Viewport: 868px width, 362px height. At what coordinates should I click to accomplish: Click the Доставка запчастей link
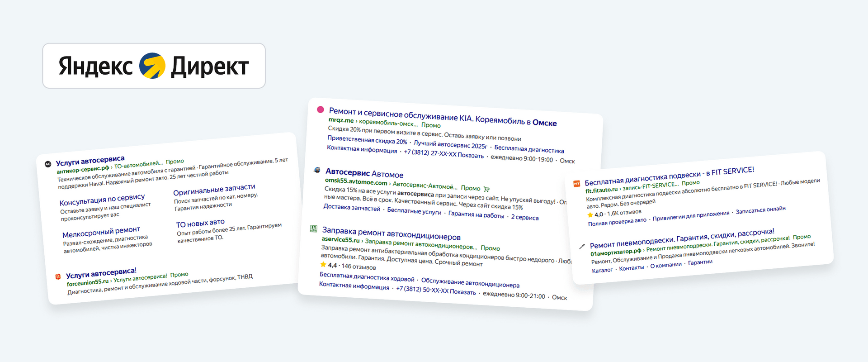tap(352, 208)
